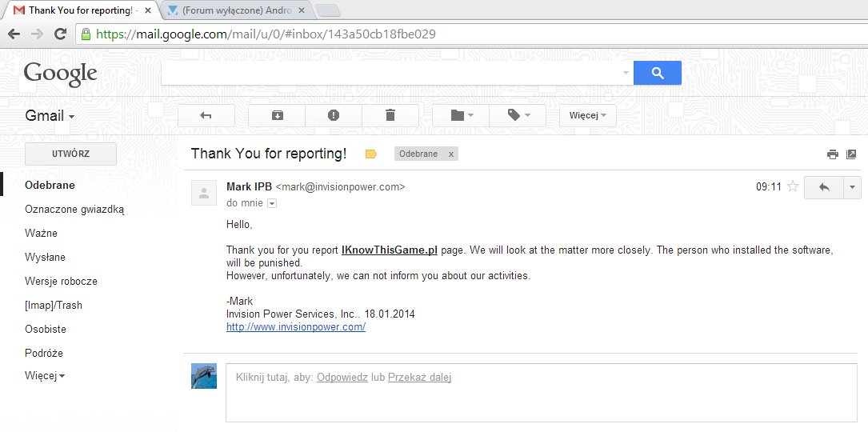The height and width of the screenshot is (432, 868).
Task: Show recipient details with the 'do mnie' arrow
Action: tap(272, 204)
